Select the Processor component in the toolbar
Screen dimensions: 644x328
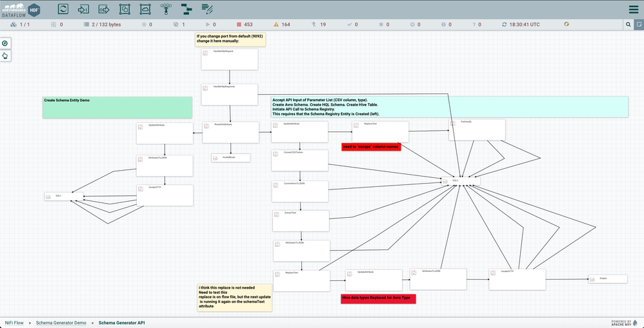point(63,9)
